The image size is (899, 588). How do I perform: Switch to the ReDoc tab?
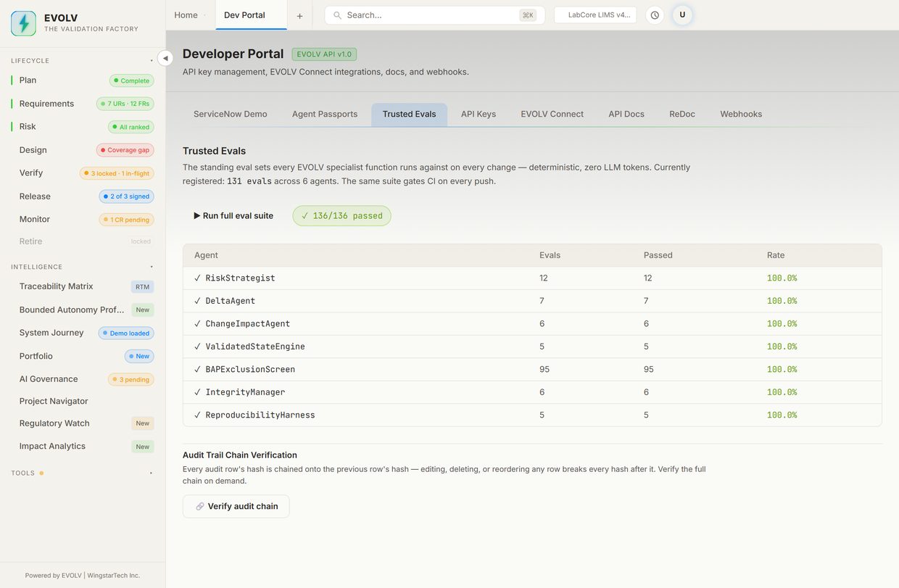[x=682, y=115]
